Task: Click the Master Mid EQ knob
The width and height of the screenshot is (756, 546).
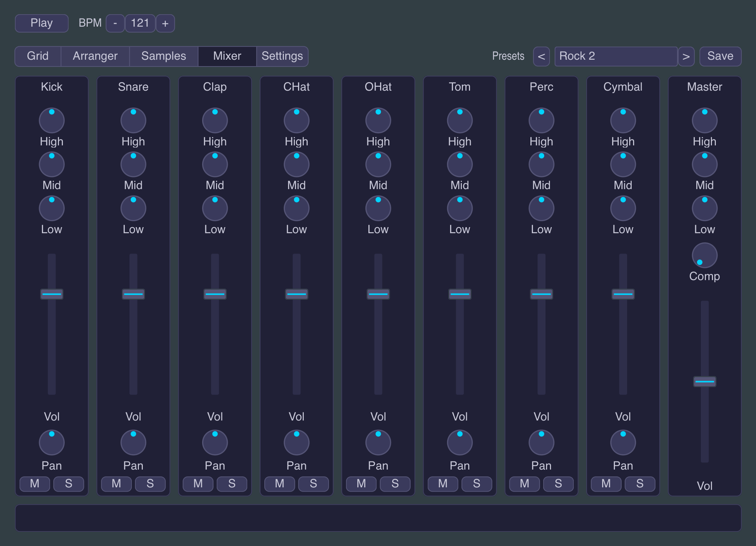Action: (705, 164)
